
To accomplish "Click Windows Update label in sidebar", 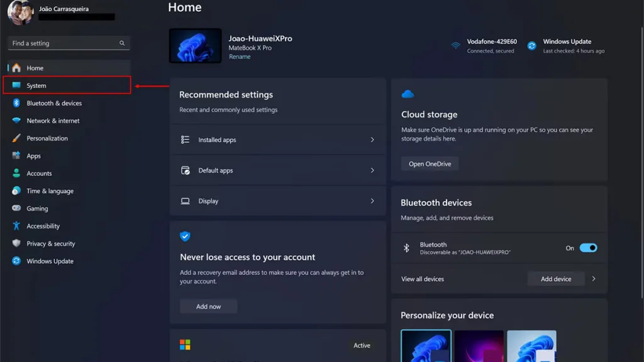I will 50,261.
